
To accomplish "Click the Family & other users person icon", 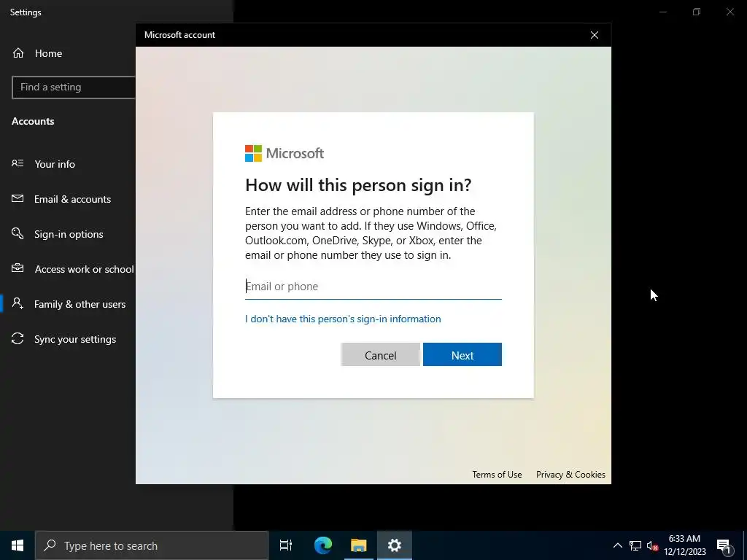I will point(18,303).
